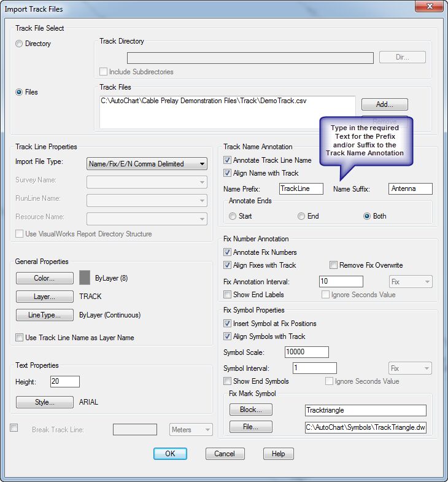Click the gray ByLayer color swatch
Screen dimensions: 448x482
coord(85,278)
